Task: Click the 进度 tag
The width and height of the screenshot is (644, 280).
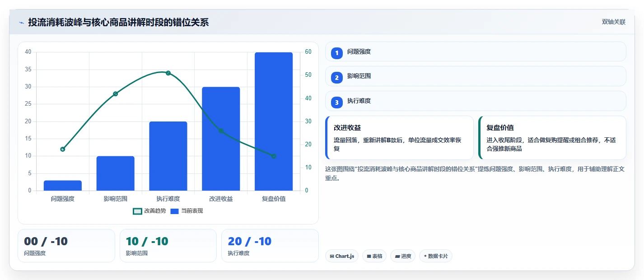Action: [403, 256]
